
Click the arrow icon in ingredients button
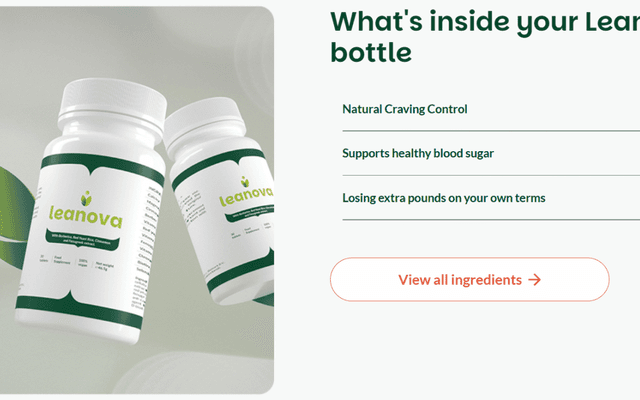coord(534,280)
